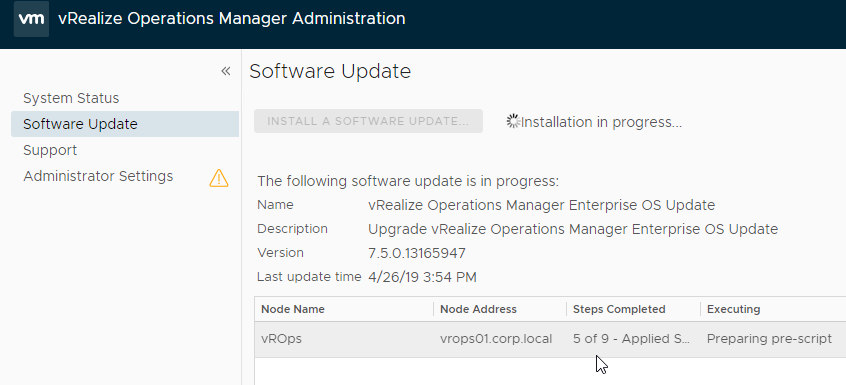The height and width of the screenshot is (385, 846).
Task: Click the installation progress spinner icon
Action: point(513,122)
